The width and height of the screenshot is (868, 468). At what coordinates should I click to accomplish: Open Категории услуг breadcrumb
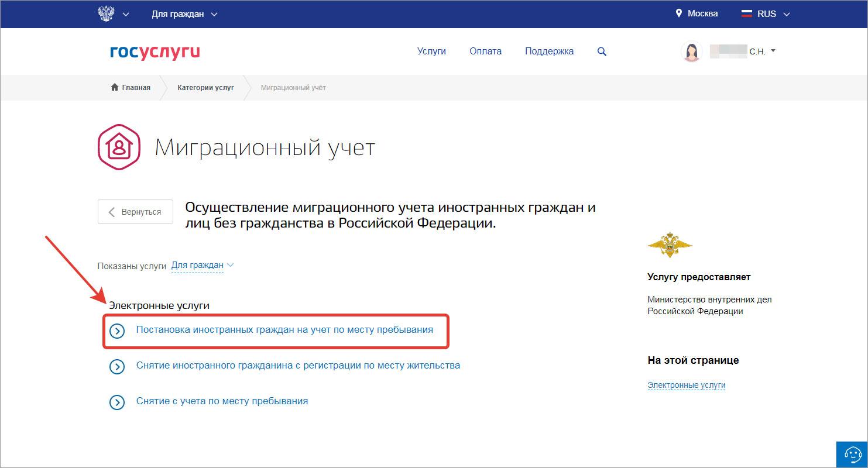pos(205,88)
